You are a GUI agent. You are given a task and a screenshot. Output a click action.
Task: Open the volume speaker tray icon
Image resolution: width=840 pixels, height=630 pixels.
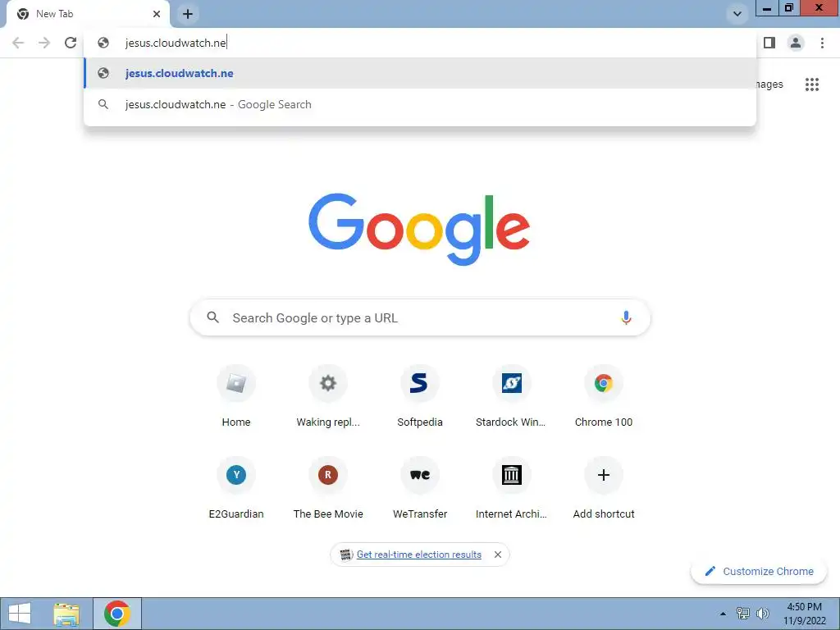(762, 614)
